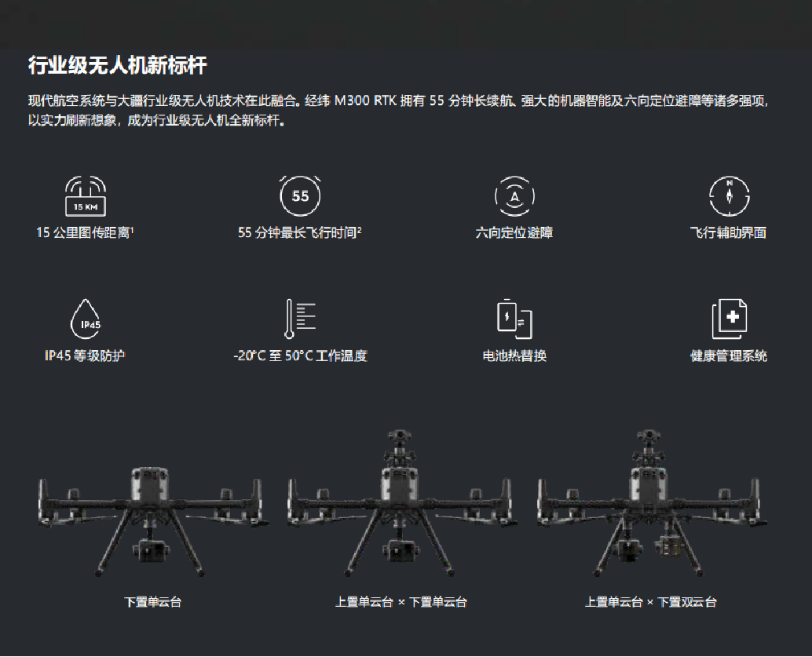This screenshot has width=812, height=657.
Task: Click the IP45 等级防护 label
Action: click(x=85, y=356)
